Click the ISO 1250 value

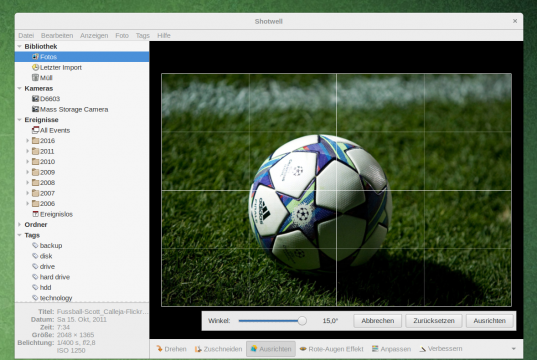(x=71, y=350)
